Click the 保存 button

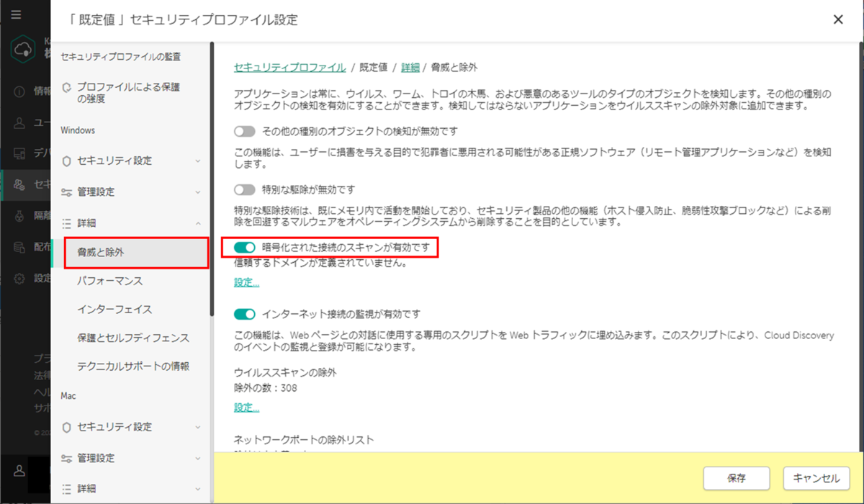[x=736, y=478]
